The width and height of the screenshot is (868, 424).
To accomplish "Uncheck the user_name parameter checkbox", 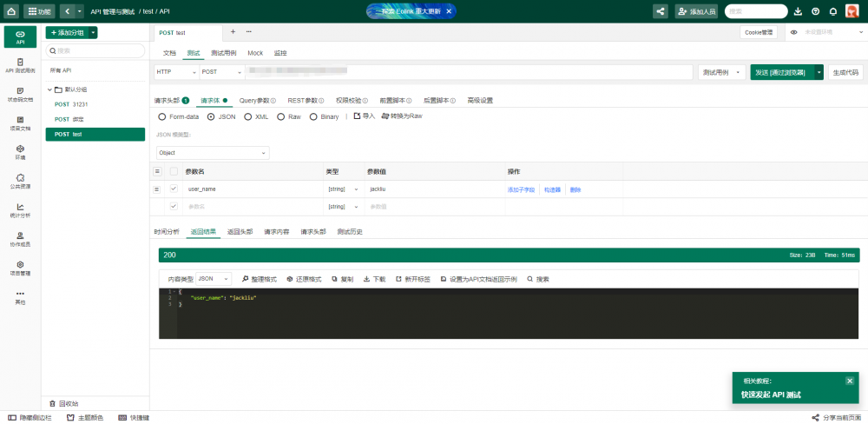I will click(174, 189).
